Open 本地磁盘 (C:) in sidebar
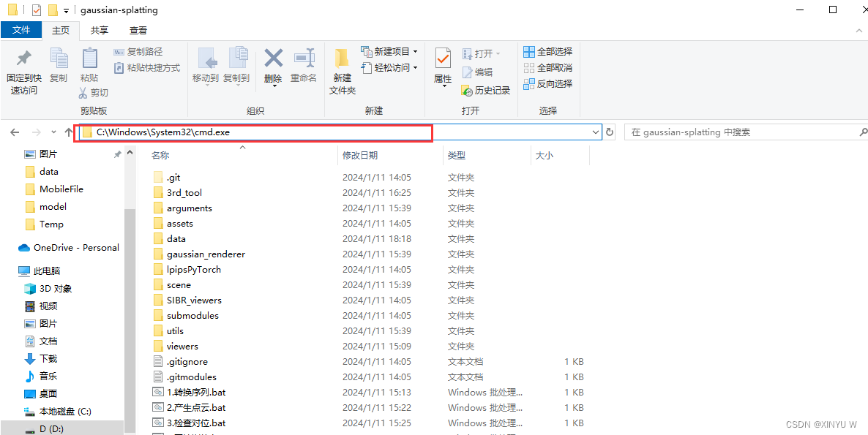 point(58,411)
